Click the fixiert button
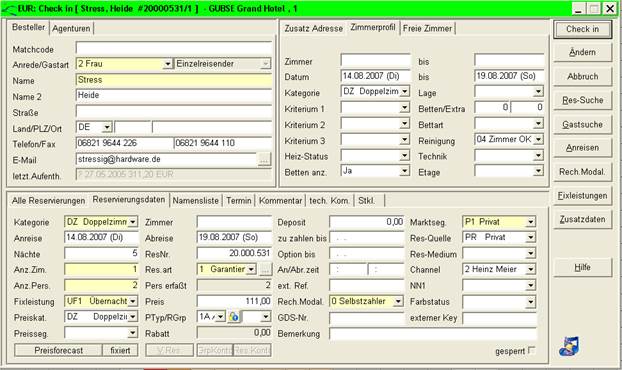The image size is (622, 370). click(120, 350)
